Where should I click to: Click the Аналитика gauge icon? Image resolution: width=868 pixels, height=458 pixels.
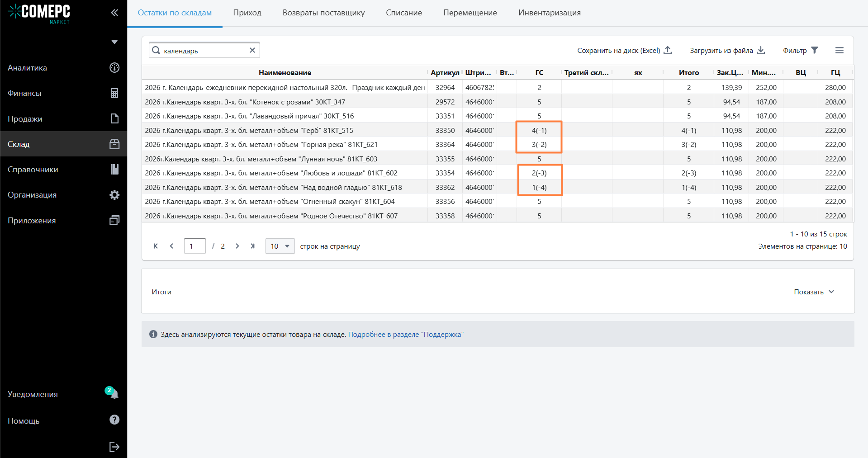coord(114,68)
